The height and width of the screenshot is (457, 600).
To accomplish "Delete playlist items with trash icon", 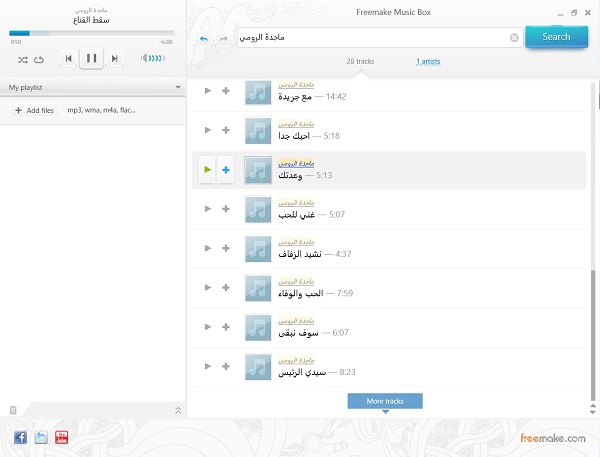I will coord(13,410).
